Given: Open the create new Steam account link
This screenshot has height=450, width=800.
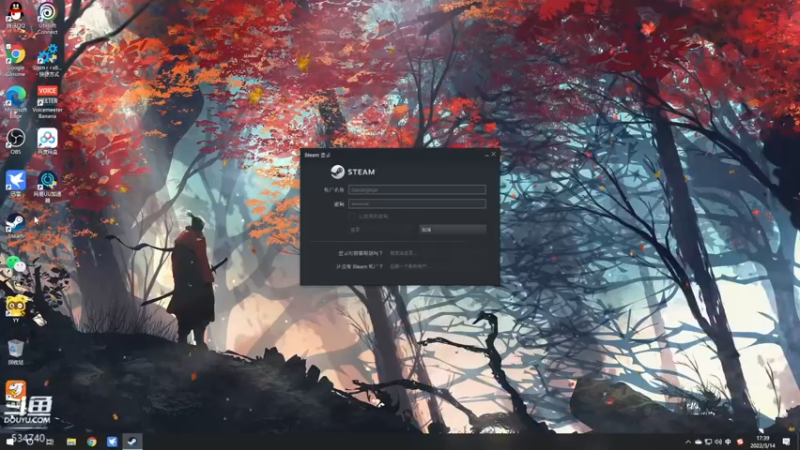Looking at the screenshot, I should (x=410, y=266).
